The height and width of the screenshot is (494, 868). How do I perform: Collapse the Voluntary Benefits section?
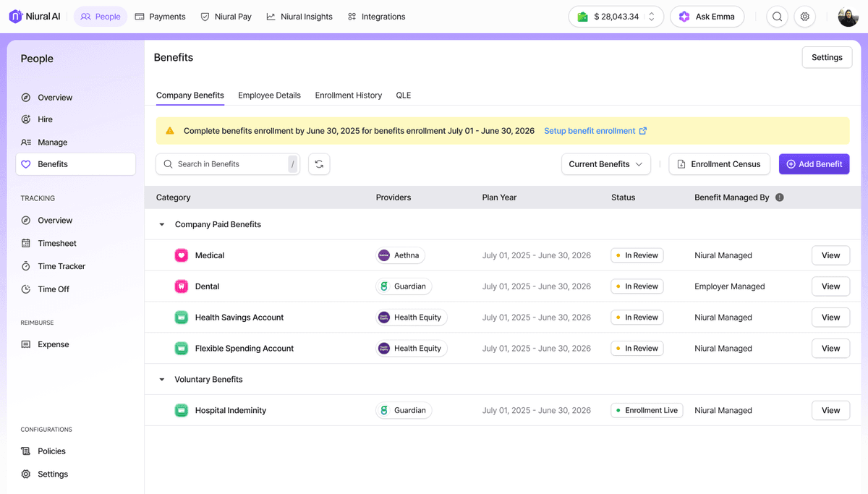pyautogui.click(x=162, y=380)
